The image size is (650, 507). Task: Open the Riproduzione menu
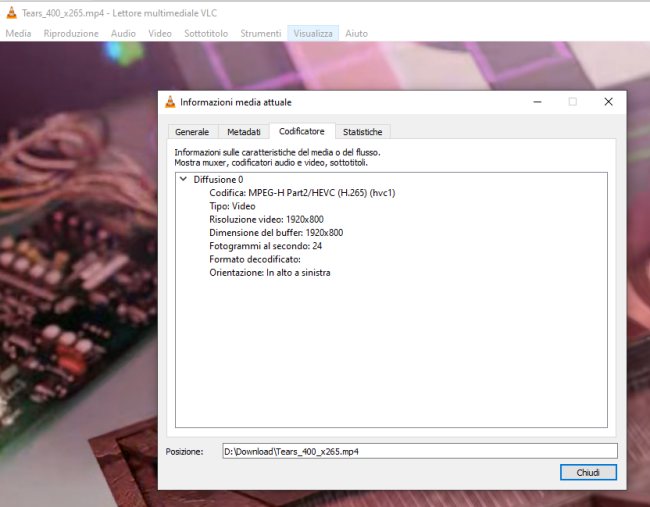coord(71,34)
